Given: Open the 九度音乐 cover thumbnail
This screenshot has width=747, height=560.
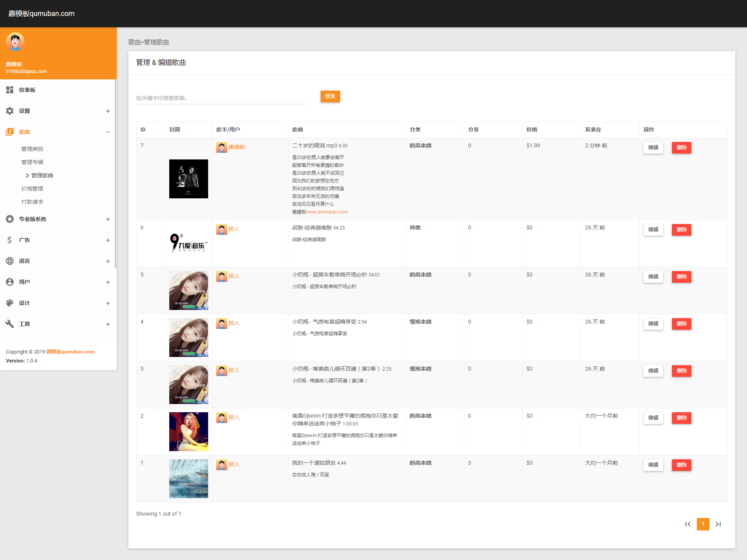Looking at the screenshot, I should tap(189, 243).
